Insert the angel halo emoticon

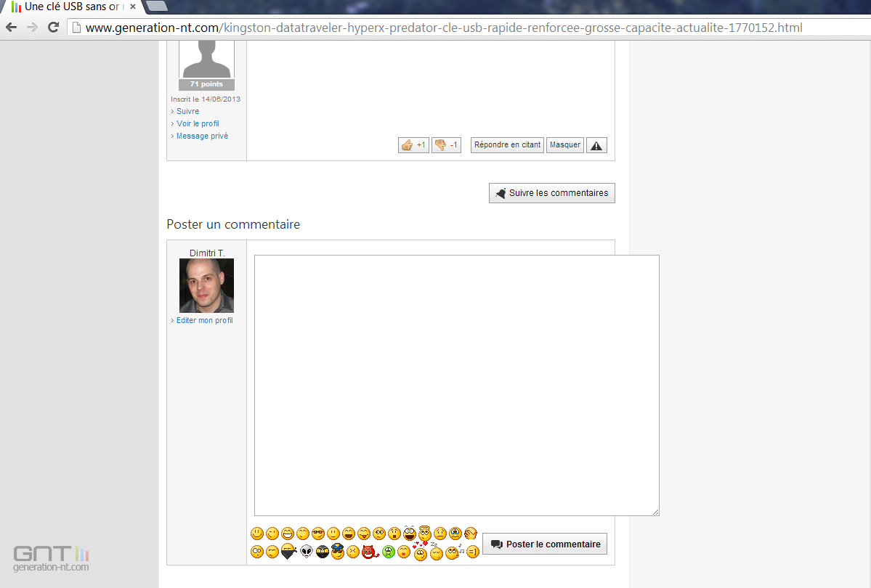coord(424,533)
